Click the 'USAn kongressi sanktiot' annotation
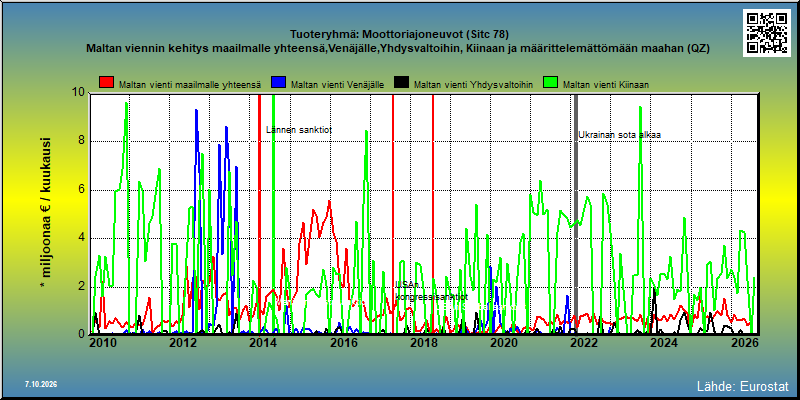 [x=431, y=291]
